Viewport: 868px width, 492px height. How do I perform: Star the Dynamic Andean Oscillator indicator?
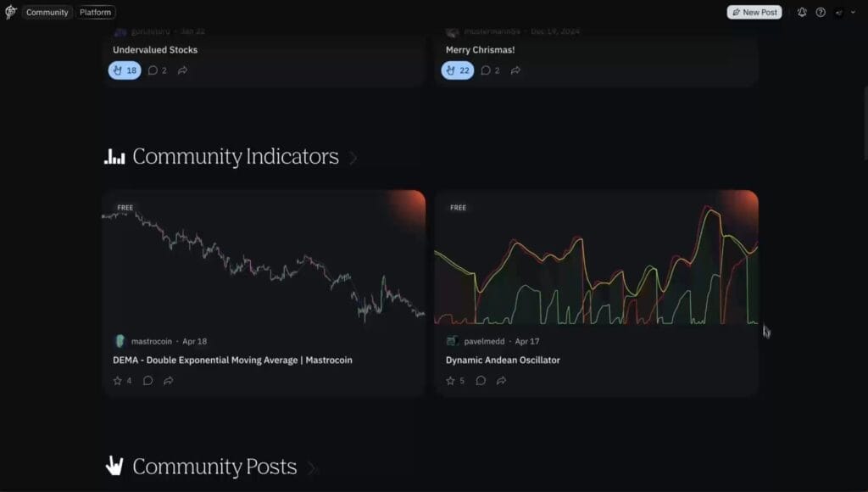coord(456,381)
